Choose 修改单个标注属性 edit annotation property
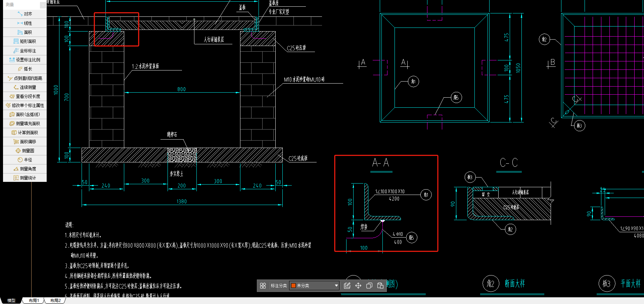Image resolution: width=644 pixels, height=304 pixels. click(25, 105)
